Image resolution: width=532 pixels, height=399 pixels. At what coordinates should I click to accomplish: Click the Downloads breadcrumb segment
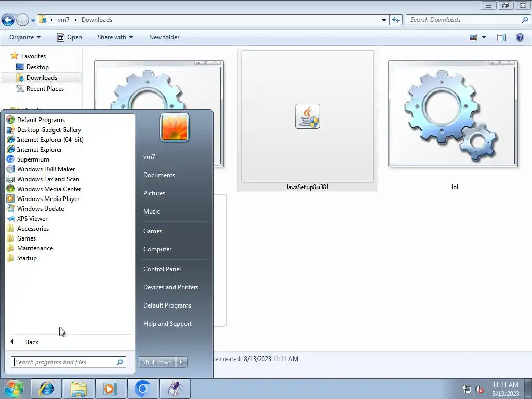[x=97, y=20]
